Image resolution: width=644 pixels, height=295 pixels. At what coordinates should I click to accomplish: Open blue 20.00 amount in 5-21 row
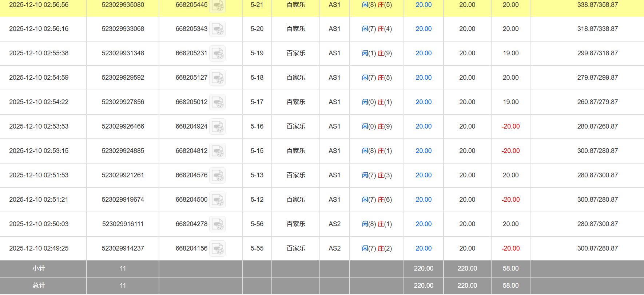pos(424,5)
